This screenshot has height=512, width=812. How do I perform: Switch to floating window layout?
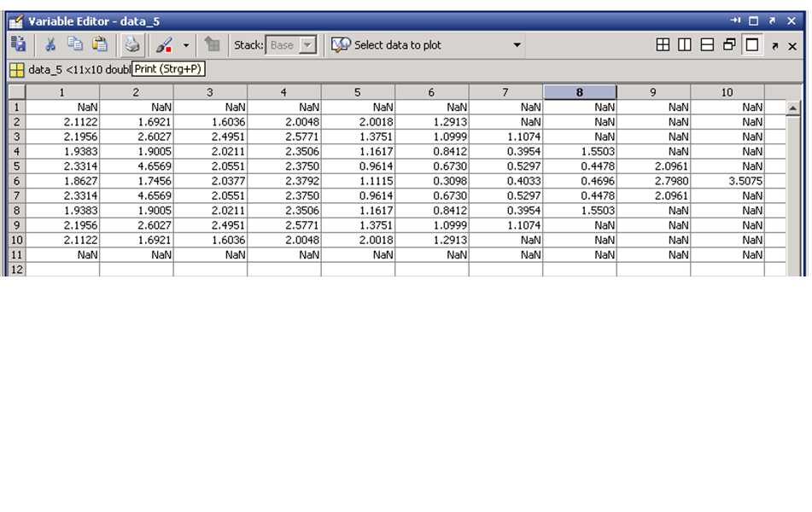tap(729, 45)
